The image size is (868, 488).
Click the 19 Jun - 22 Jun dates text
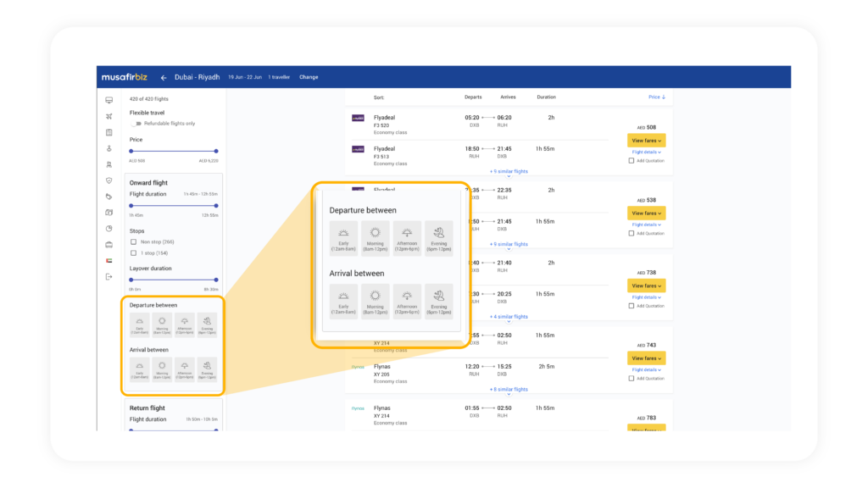click(245, 77)
